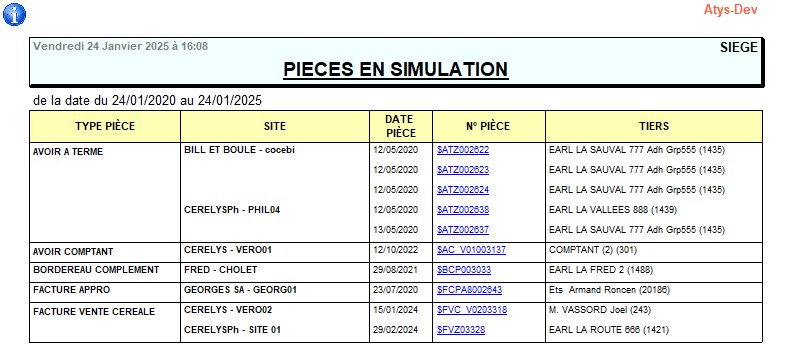
Task: Open cereal invoice link $FVC_V0203318
Action: 472,310
